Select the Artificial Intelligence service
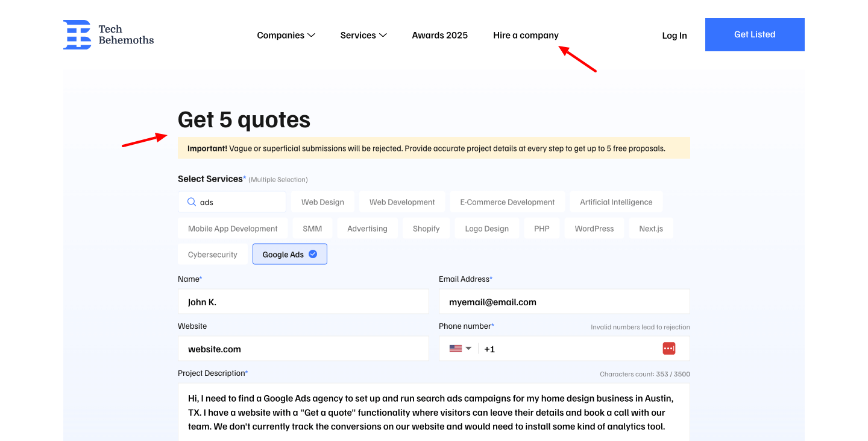The image size is (868, 441). [x=616, y=202]
